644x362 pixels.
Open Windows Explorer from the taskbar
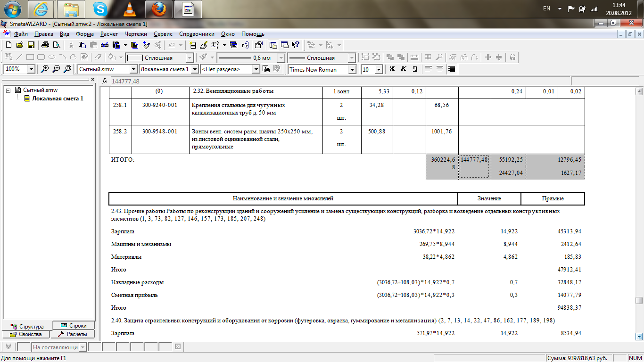(x=71, y=9)
